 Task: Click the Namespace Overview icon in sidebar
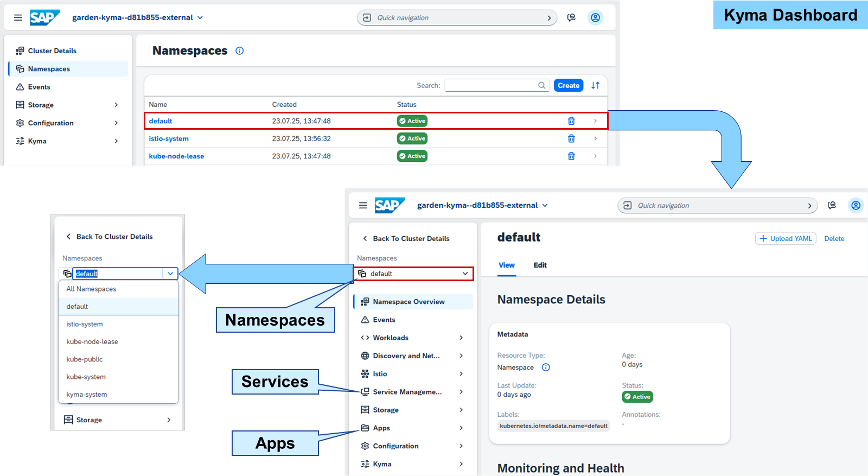tap(365, 302)
